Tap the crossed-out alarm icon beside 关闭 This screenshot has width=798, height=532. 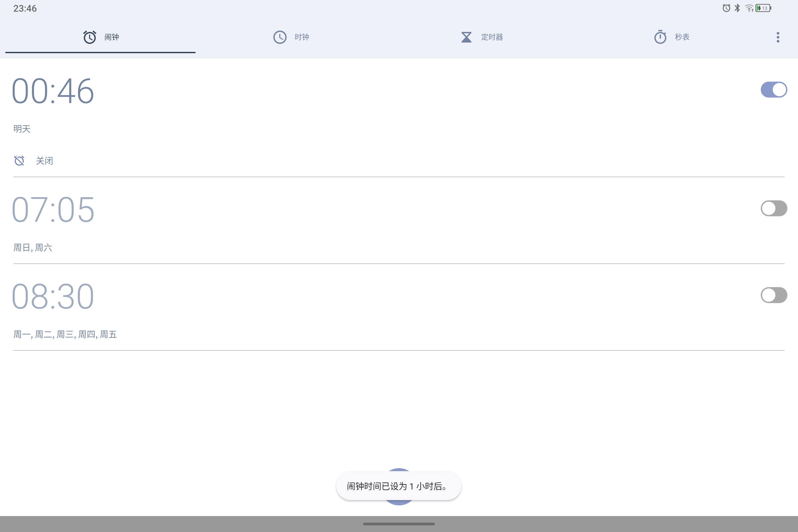click(x=19, y=161)
